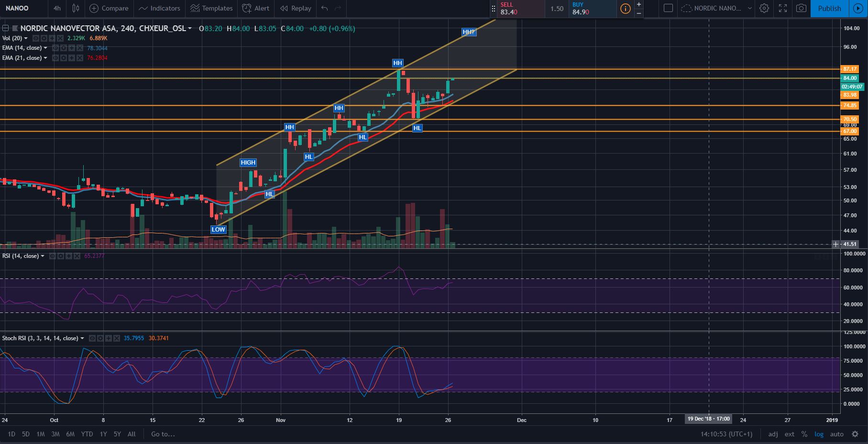The width and height of the screenshot is (868, 444).
Task: Expand the EMA (14, close) menu
Action: [x=45, y=48]
